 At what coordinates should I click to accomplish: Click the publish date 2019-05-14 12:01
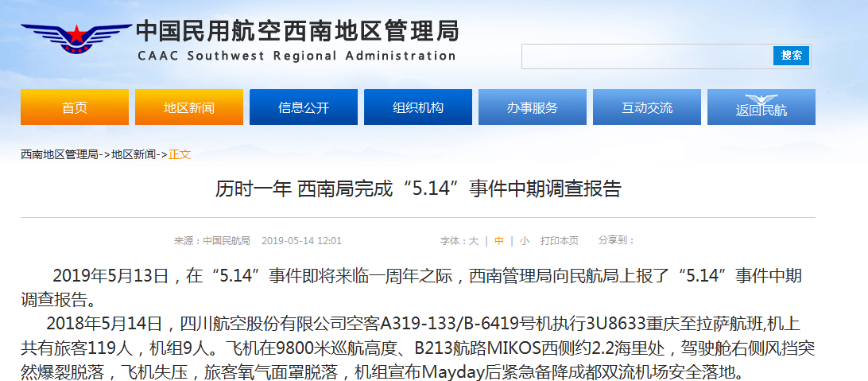click(302, 241)
